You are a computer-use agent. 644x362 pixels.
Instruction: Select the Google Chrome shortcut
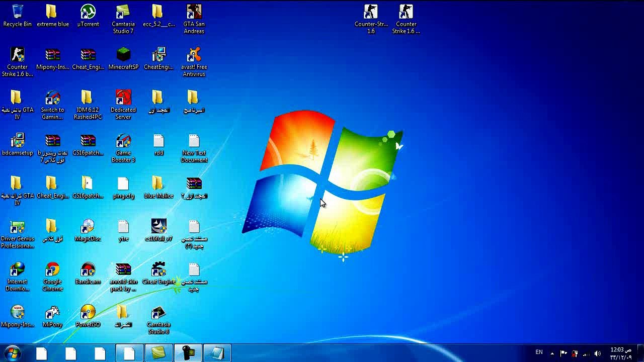pyautogui.click(x=52, y=277)
